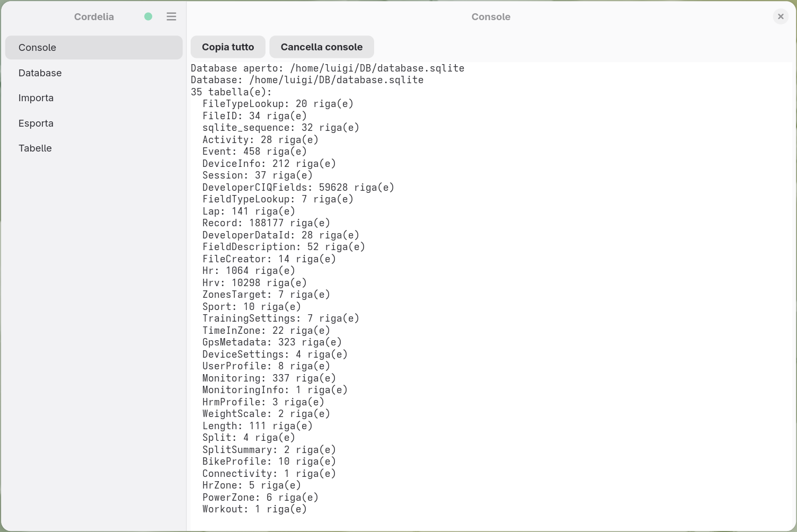Click the 'Workout: 1 riga(e)' line
797x532 pixels.
coord(254,509)
